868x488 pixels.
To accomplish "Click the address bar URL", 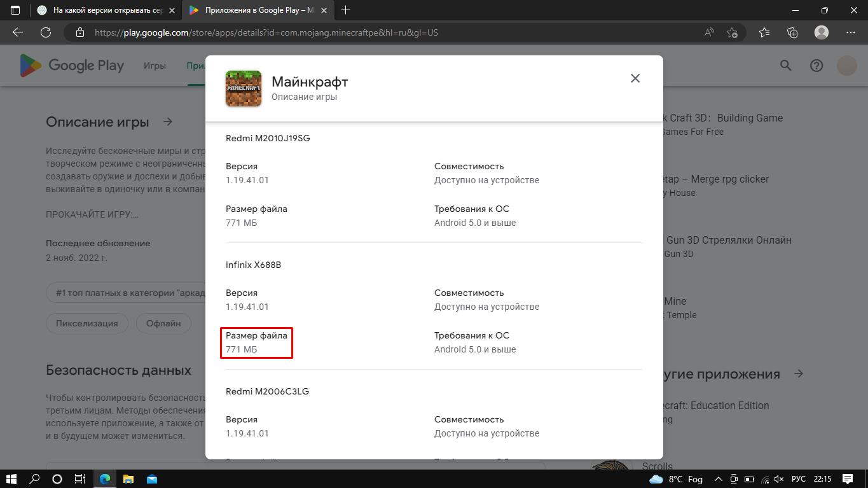I will [x=266, y=32].
